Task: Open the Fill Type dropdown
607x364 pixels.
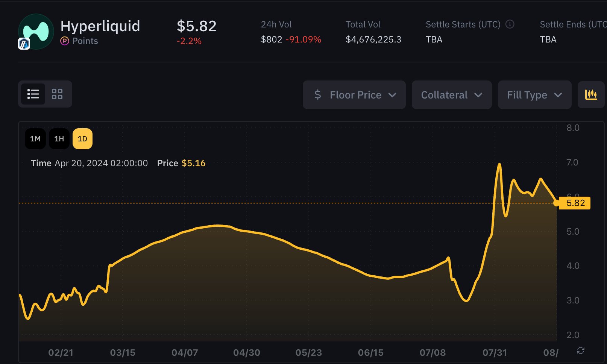Action: pos(534,95)
